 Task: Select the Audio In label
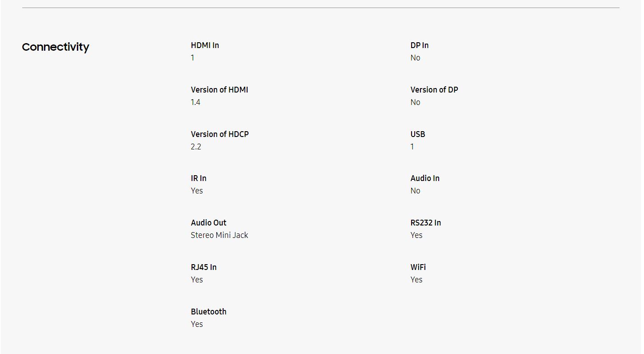tap(424, 178)
